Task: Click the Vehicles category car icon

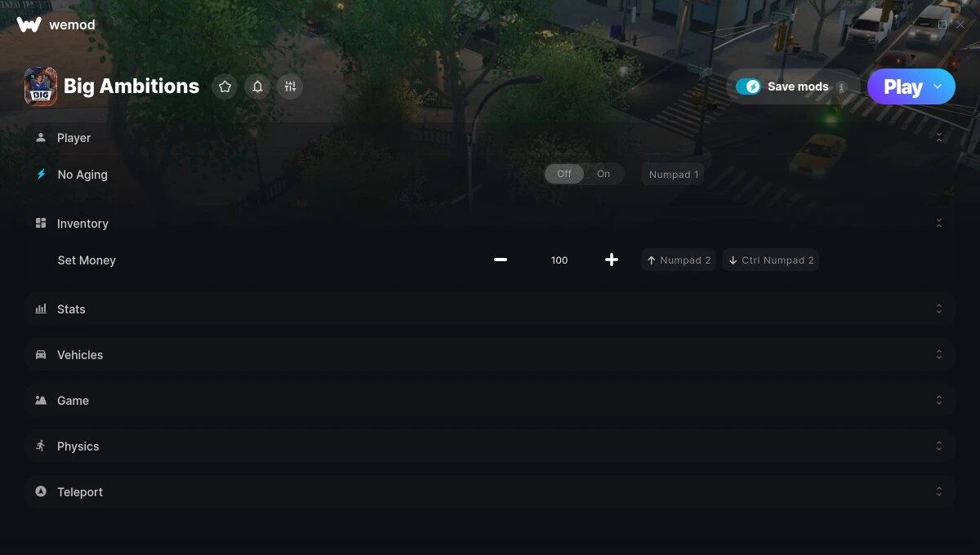Action: 41,354
